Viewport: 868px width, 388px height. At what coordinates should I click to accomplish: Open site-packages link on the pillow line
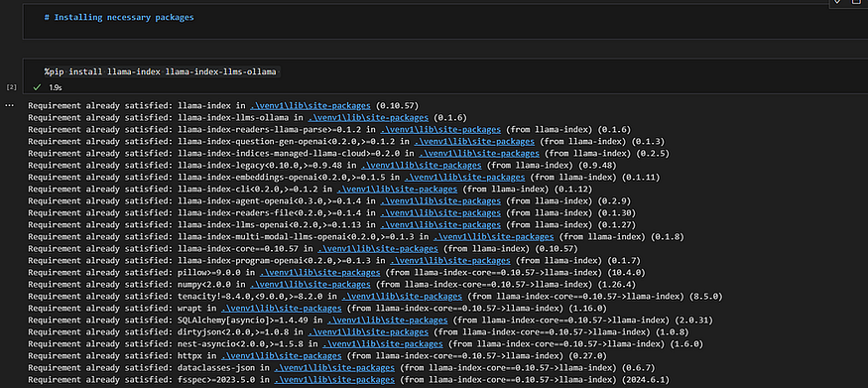[x=319, y=273]
